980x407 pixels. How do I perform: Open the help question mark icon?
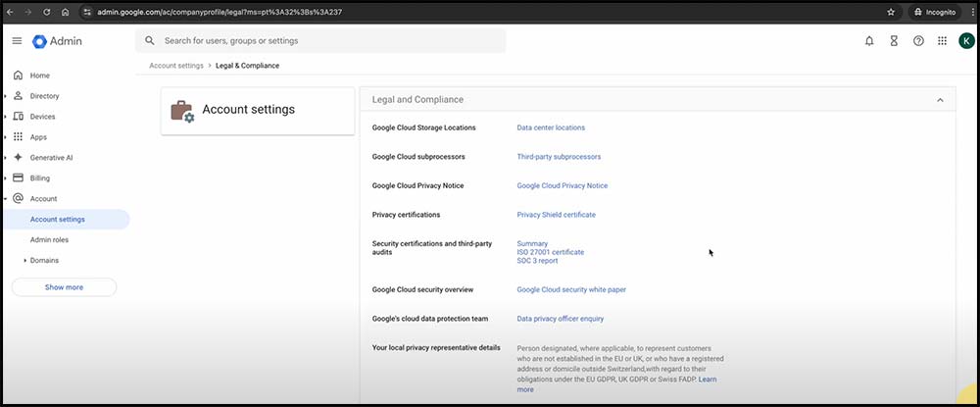pyautogui.click(x=918, y=40)
